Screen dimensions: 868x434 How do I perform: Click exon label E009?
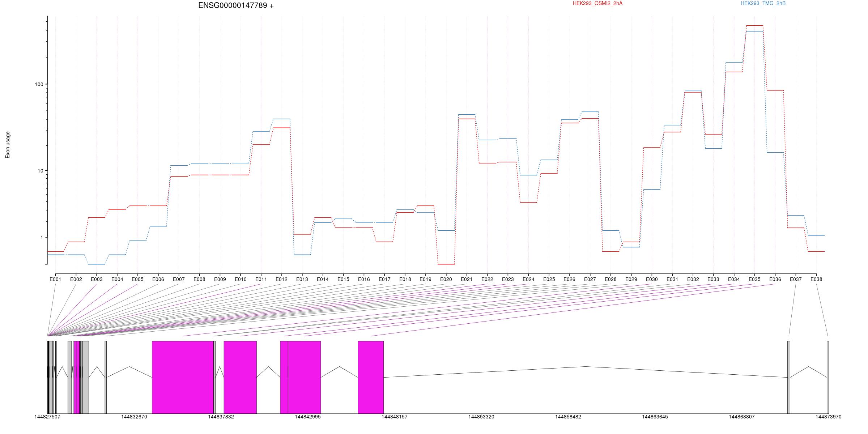[x=220, y=279]
